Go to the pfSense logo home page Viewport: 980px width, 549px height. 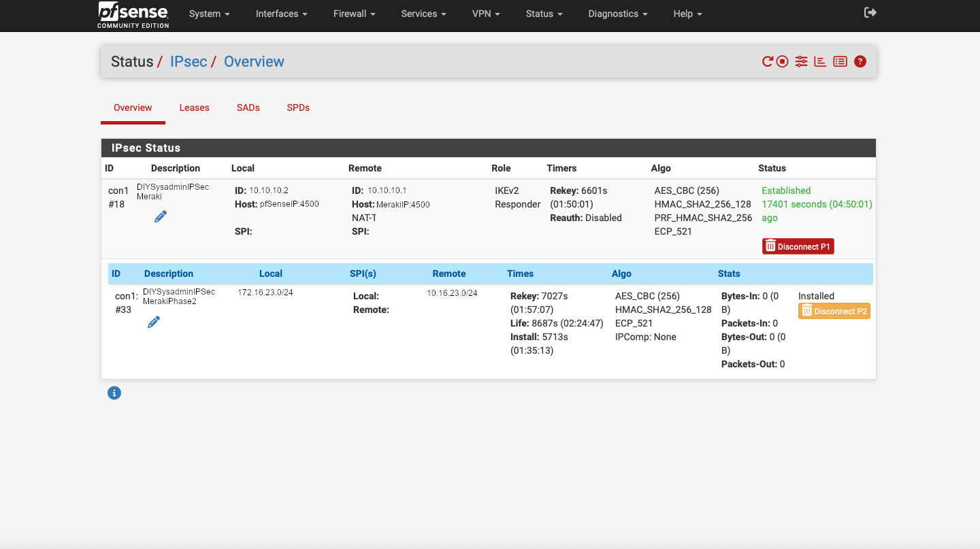point(133,14)
